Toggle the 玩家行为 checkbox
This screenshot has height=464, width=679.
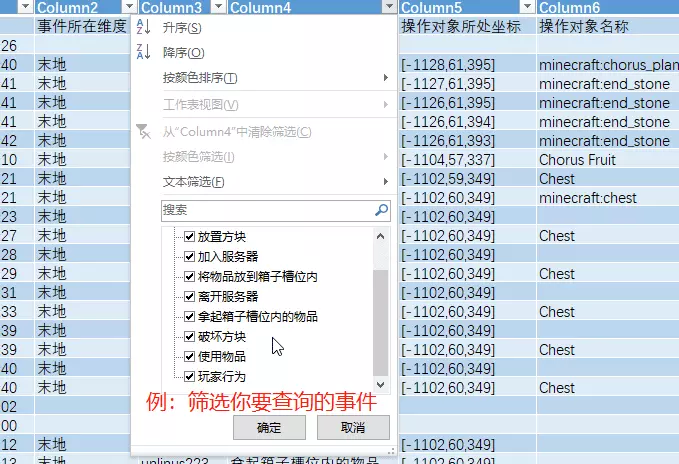pos(189,376)
